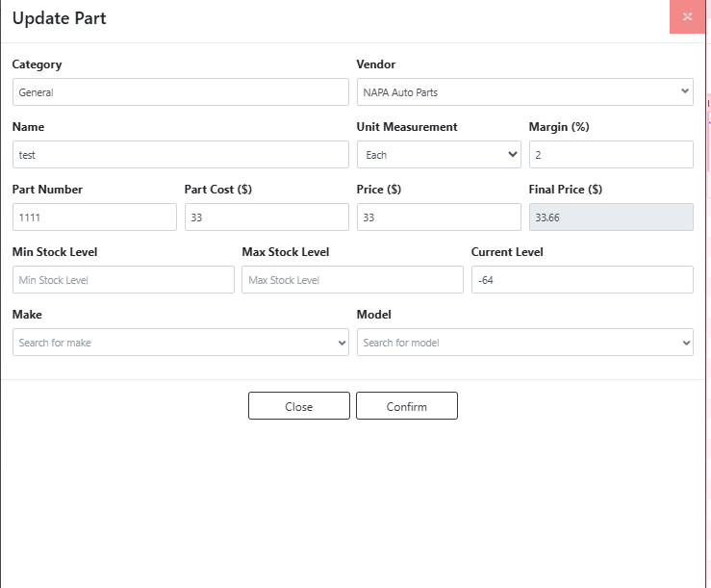Click the Price ($) input field
The image size is (711, 588).
439,217
